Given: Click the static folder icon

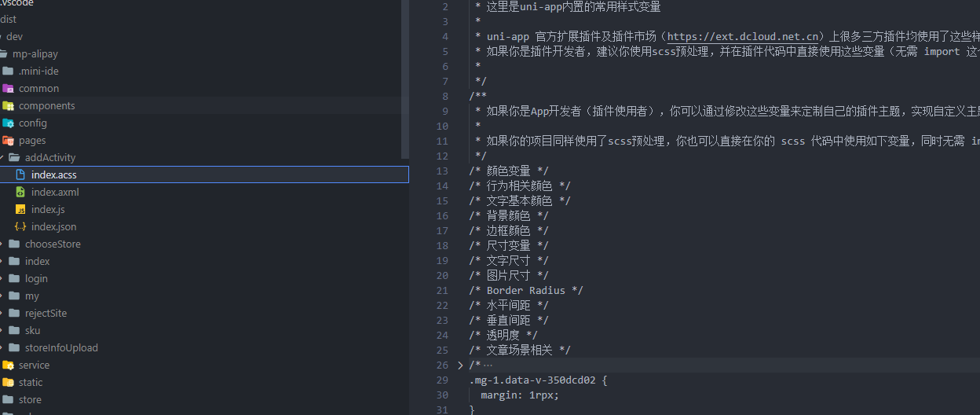Looking at the screenshot, I should [8, 383].
